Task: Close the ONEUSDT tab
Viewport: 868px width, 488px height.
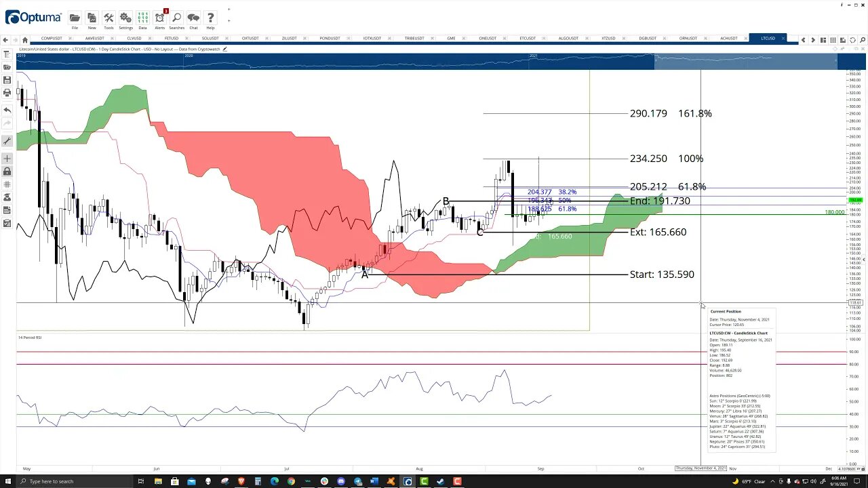Action: point(504,39)
